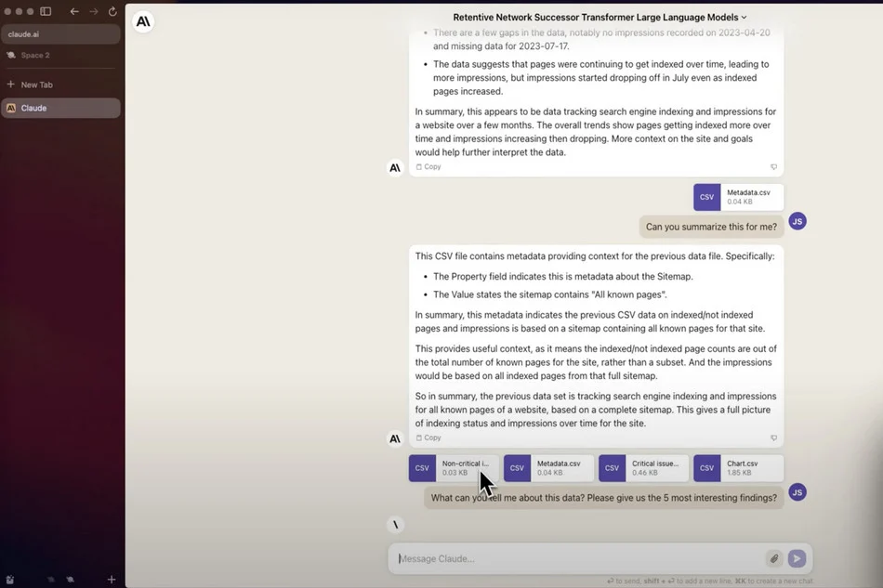Toggle the browser sidebar panel icon

tap(46, 11)
